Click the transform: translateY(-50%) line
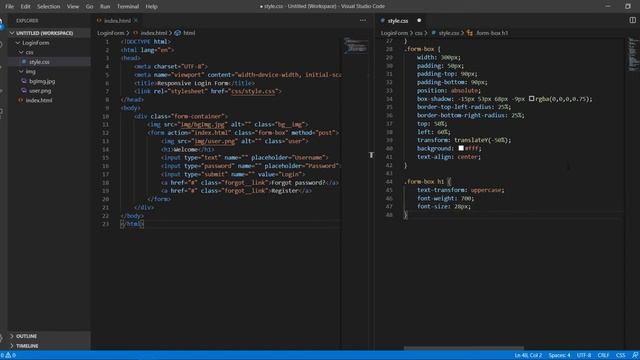Image resolution: width=640 pixels, height=360 pixels. pyautogui.click(x=464, y=140)
